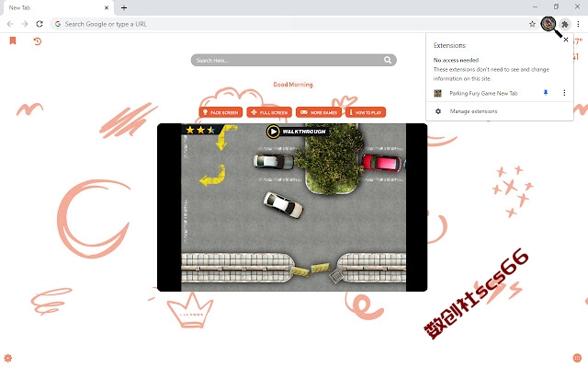Open a new browser tab with plus

click(x=124, y=7)
